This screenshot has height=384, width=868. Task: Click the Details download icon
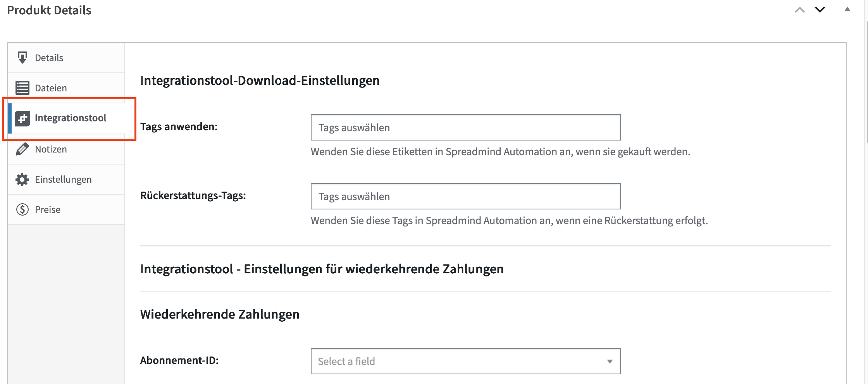22,58
